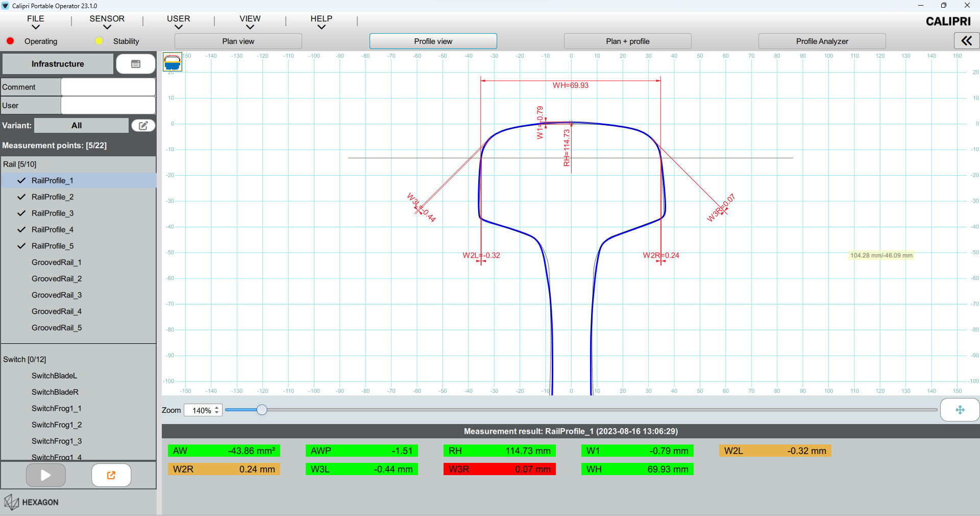Start measurement with the play button
This screenshot has width=980, height=516.
46,475
